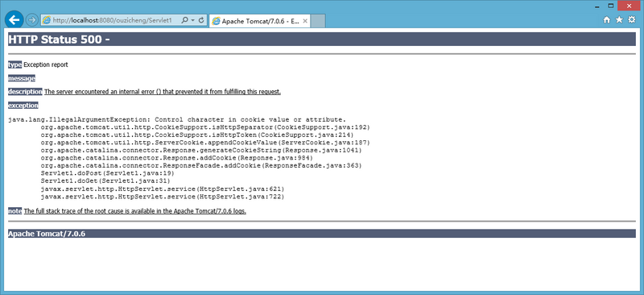Click the 'Exception report' text

point(46,64)
